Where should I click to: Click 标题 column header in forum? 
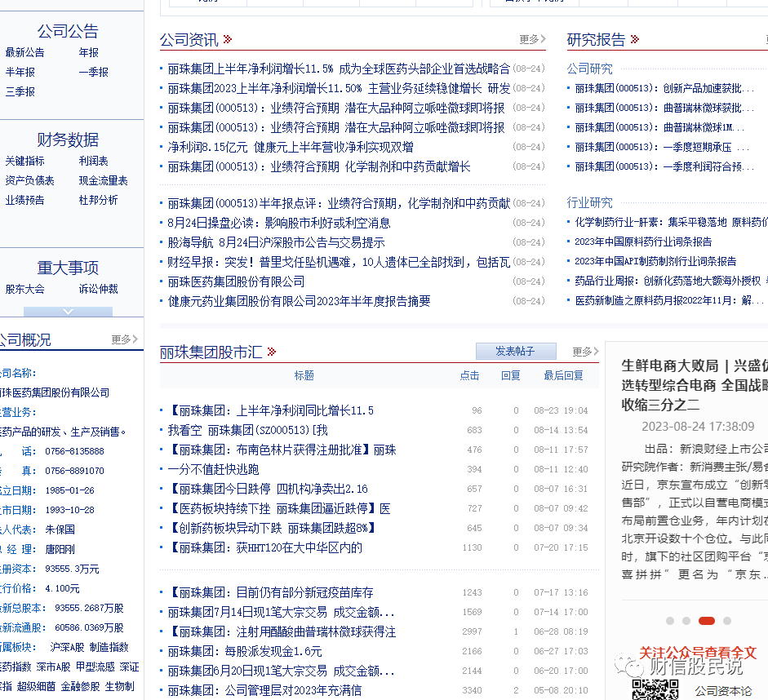coord(304,375)
